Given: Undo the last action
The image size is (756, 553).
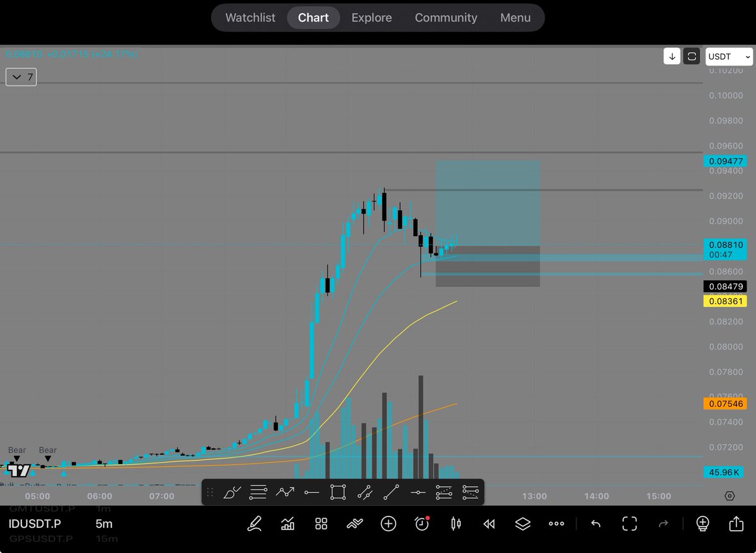Looking at the screenshot, I should click(x=596, y=523).
